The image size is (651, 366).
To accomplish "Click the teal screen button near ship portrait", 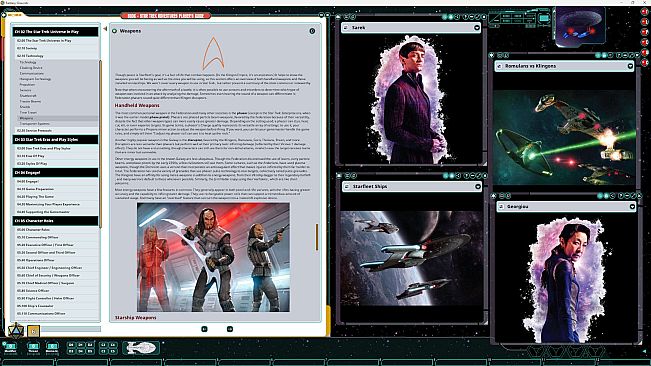I will 544,18.
